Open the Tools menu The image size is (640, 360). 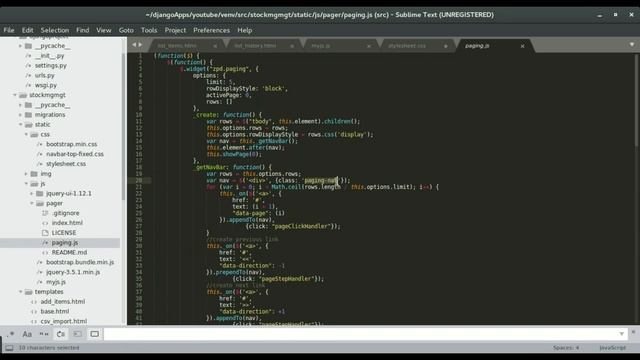click(x=149, y=30)
